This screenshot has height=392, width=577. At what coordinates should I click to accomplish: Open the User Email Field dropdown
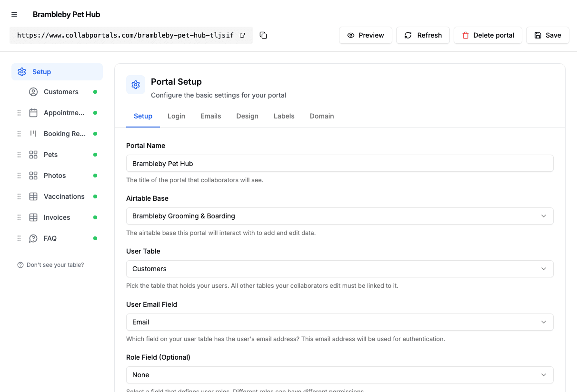(x=340, y=322)
